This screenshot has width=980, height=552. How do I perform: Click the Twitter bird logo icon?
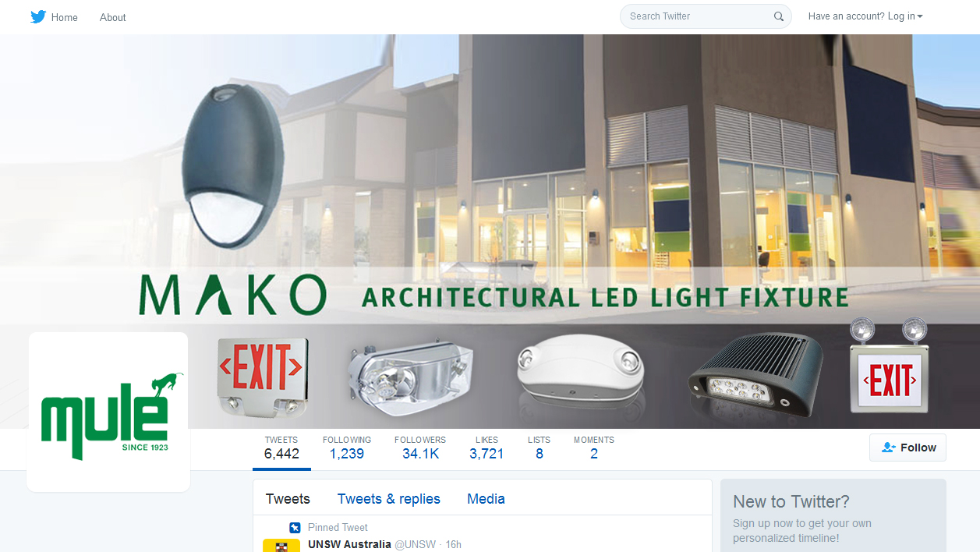click(x=38, y=16)
